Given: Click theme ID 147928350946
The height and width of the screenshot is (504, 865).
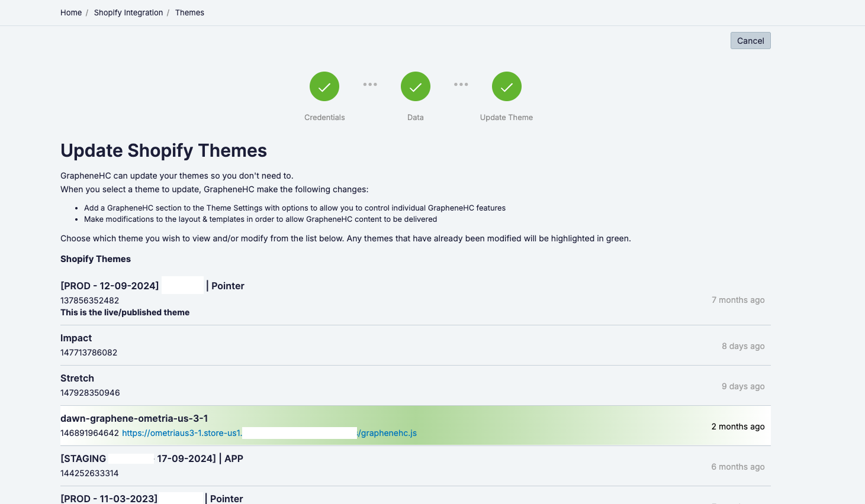Looking at the screenshot, I should tap(90, 393).
